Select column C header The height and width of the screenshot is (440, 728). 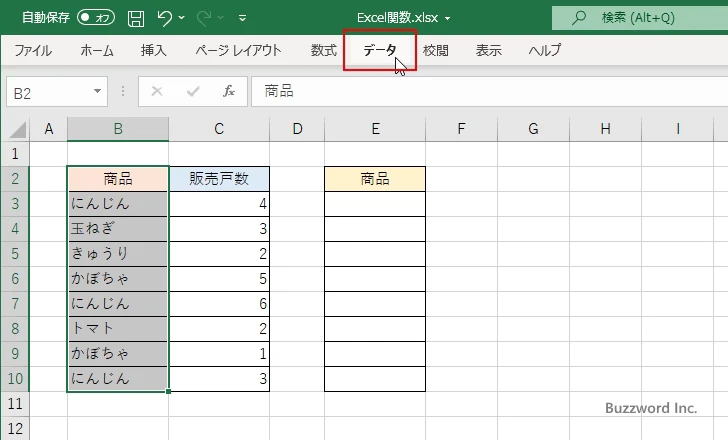219,129
